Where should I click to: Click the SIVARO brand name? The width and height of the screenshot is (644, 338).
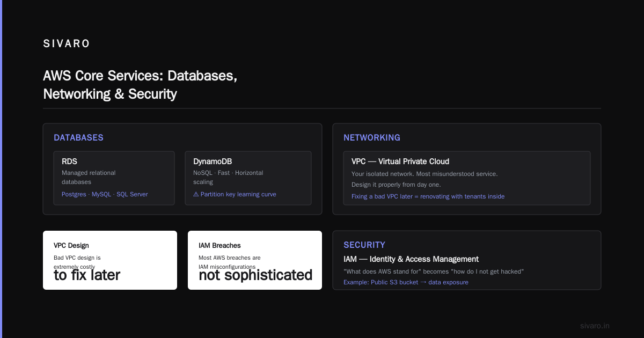point(67,44)
